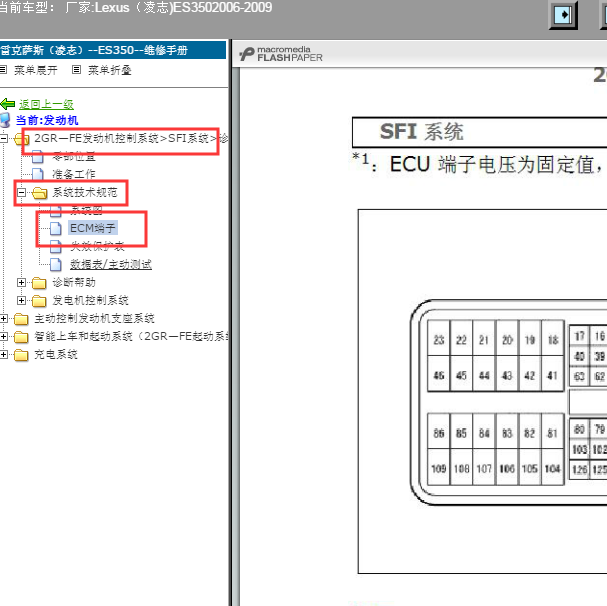
Task: Click the Macromedia FlashPaper logo
Action: coord(281,54)
